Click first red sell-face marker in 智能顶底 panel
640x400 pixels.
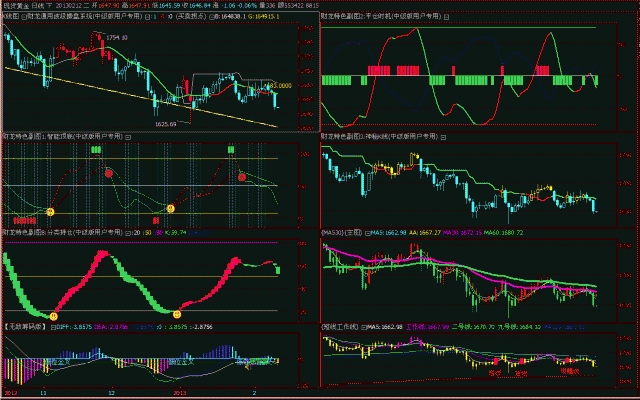pos(108,174)
